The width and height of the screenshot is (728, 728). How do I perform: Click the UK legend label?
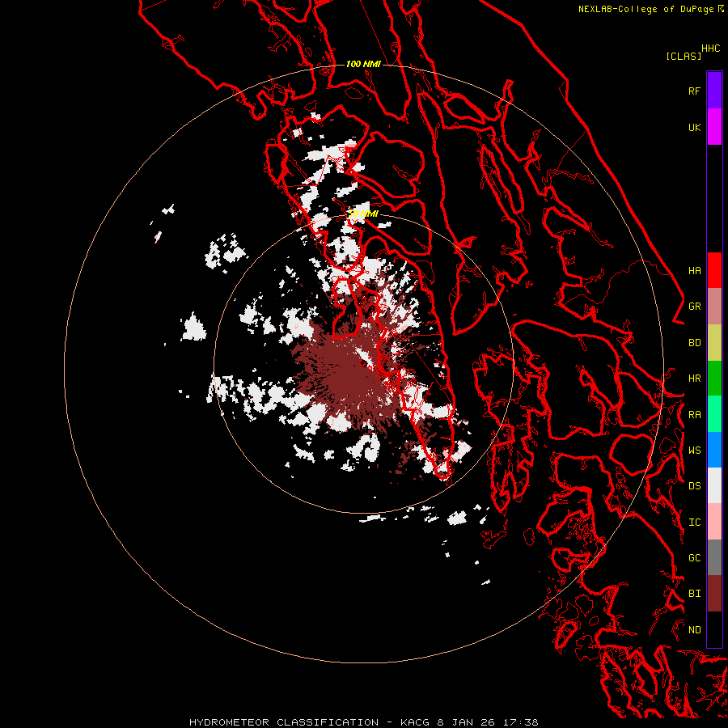[694, 127]
